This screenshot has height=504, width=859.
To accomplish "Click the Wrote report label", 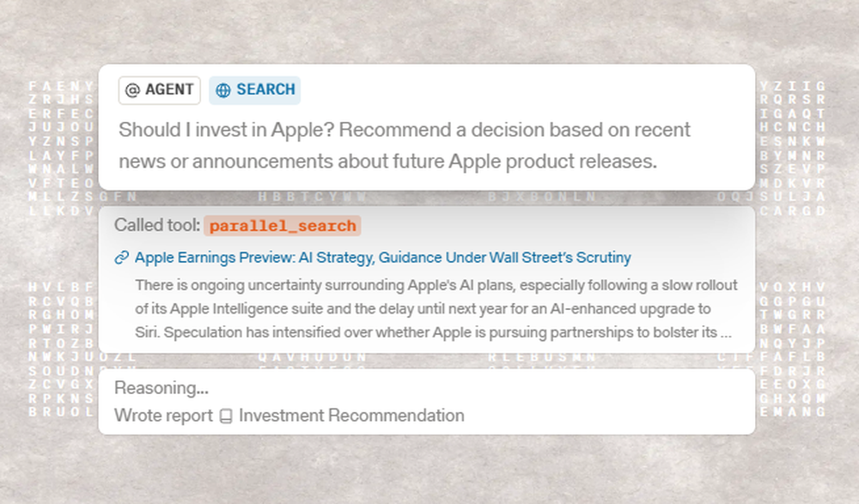I will (x=163, y=416).
